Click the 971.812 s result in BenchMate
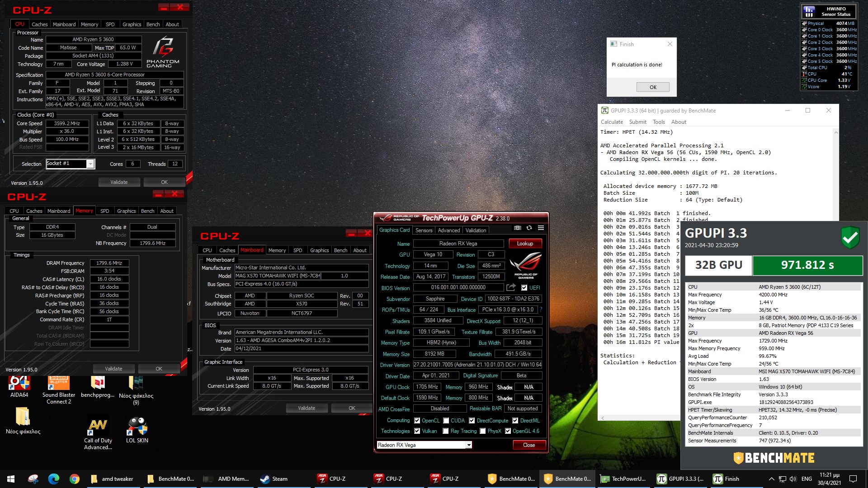This screenshot has height=488, width=868. click(807, 265)
